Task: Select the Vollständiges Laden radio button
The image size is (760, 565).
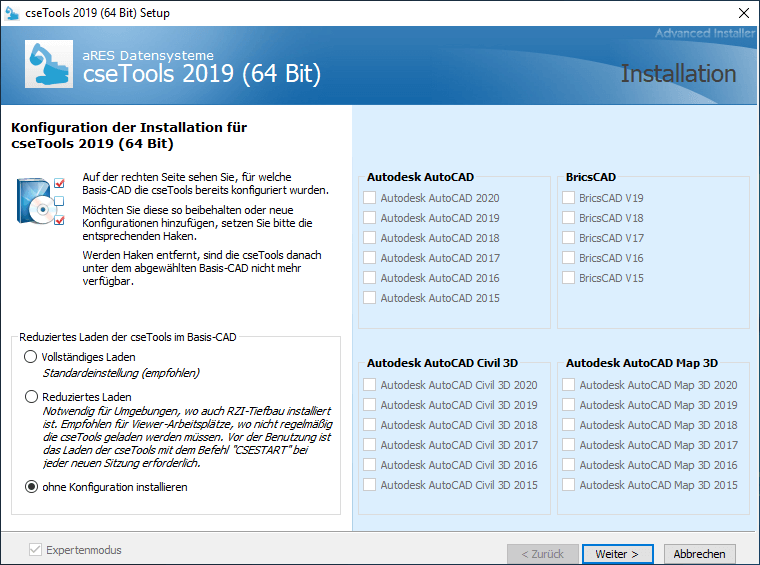Action: tap(31, 357)
